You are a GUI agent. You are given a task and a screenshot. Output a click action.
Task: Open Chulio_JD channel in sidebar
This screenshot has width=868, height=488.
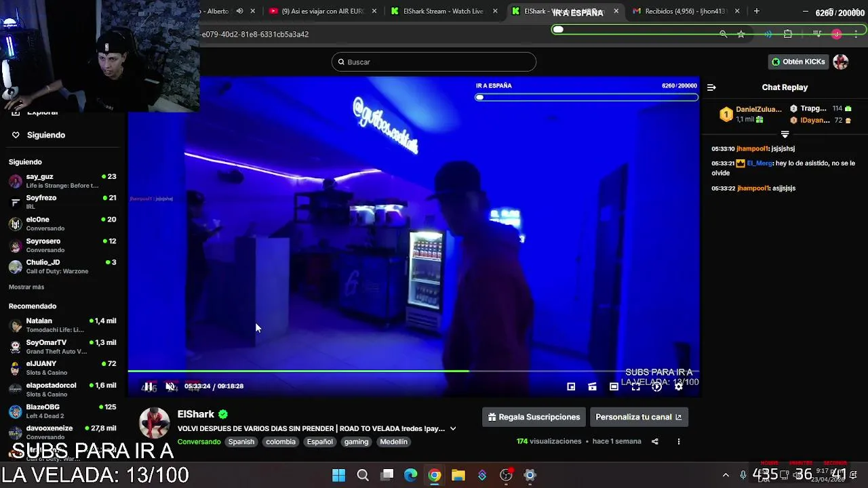[x=62, y=266]
